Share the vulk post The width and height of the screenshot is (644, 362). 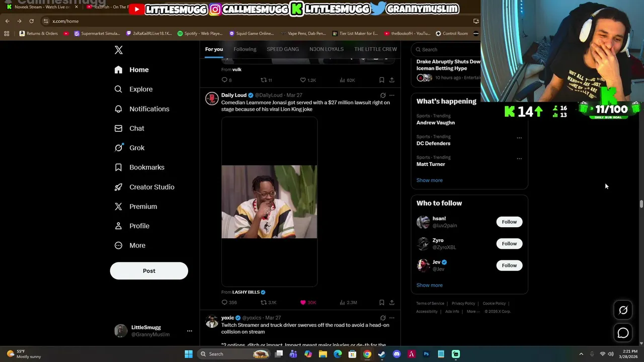(392, 80)
